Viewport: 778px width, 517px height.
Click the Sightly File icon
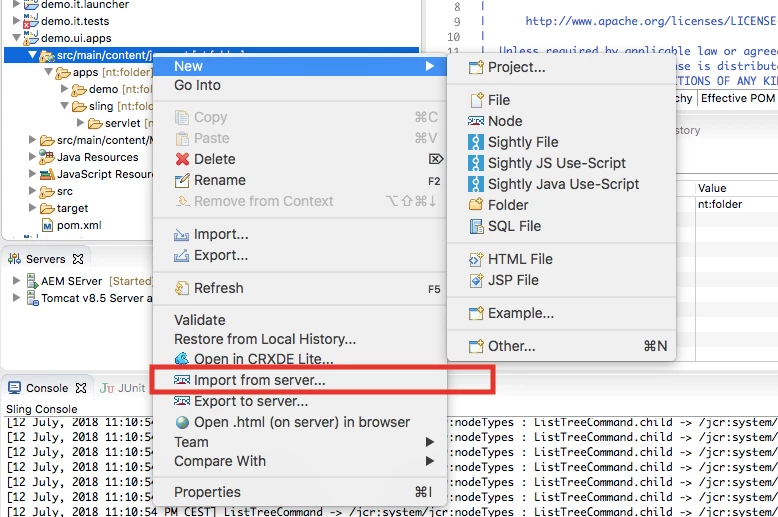(x=476, y=142)
